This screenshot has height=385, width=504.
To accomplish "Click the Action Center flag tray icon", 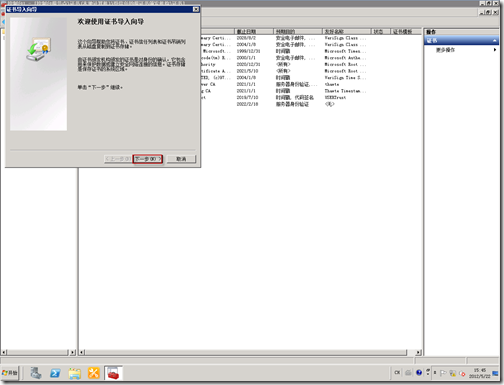I will coord(443,373).
